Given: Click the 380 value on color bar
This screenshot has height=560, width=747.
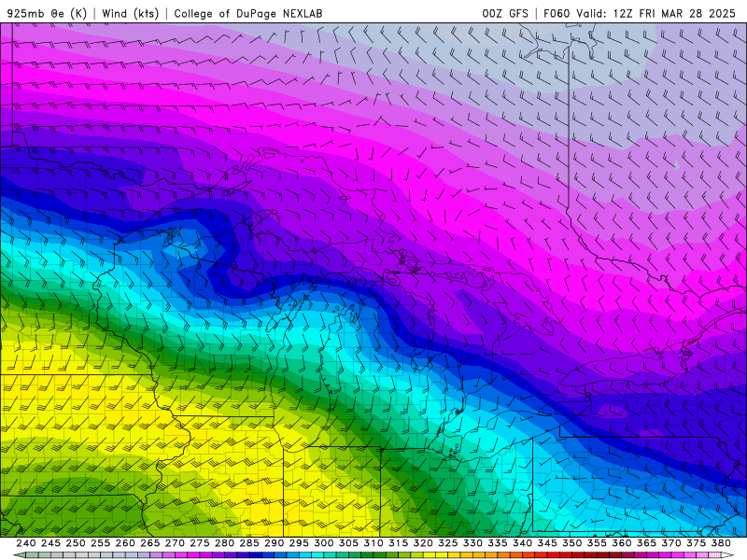Looking at the screenshot, I should click(721, 543).
